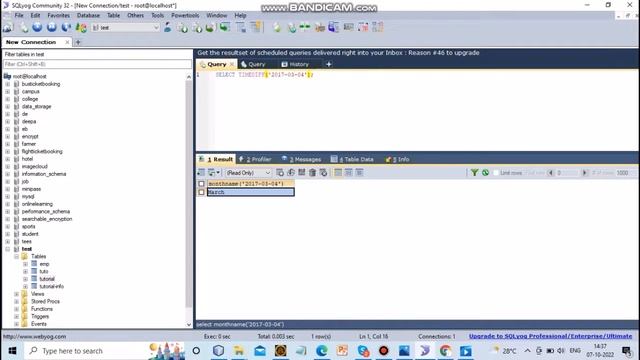The width and height of the screenshot is (640, 360).
Task: Collapse the test database node
Action: coord(7,249)
